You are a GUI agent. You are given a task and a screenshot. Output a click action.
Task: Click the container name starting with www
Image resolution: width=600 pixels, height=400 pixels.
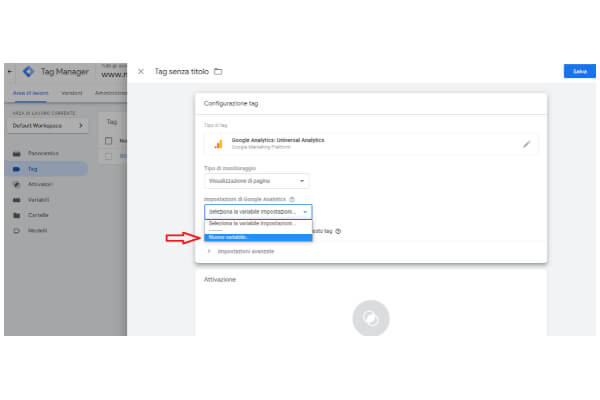click(114, 74)
